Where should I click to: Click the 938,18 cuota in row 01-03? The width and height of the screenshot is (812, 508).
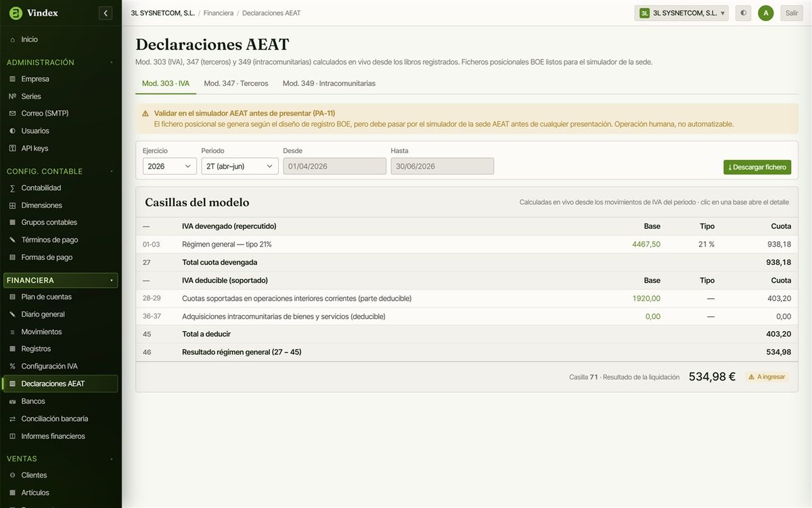[x=778, y=245]
